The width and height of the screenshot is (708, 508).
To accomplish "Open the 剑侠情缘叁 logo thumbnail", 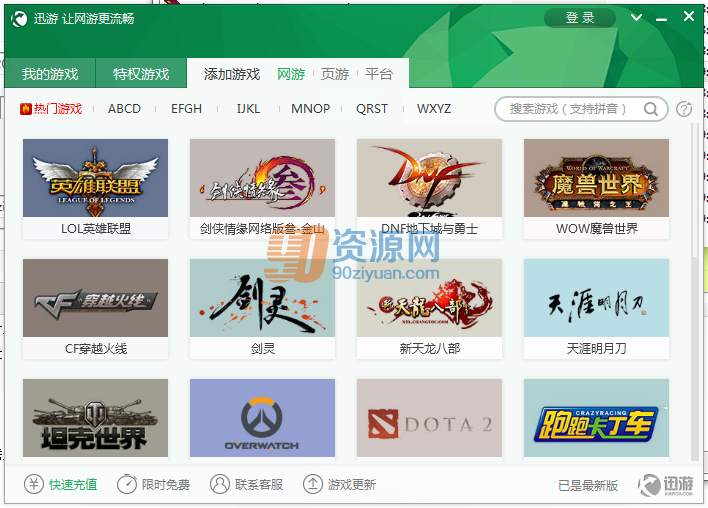I will pyautogui.click(x=262, y=178).
